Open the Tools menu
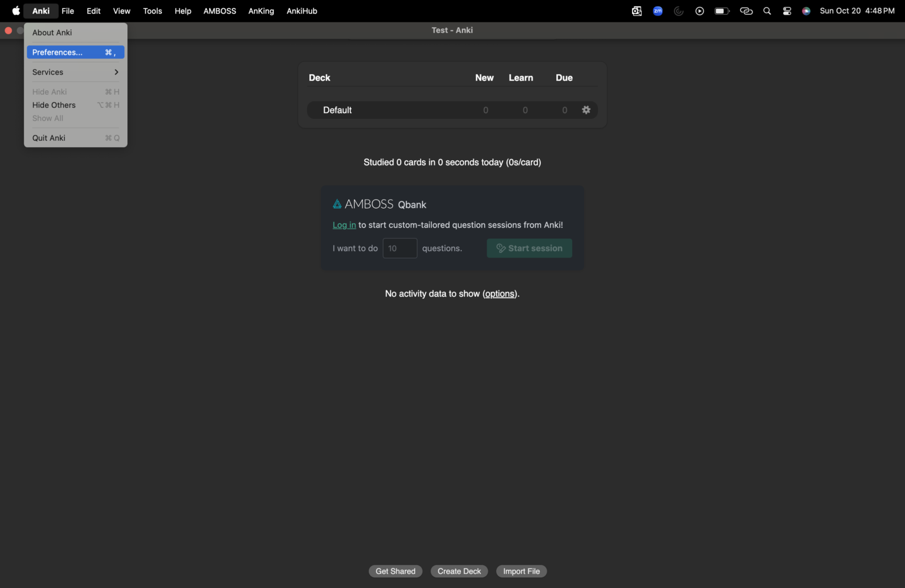Screen dimensions: 905x588 [153, 11]
